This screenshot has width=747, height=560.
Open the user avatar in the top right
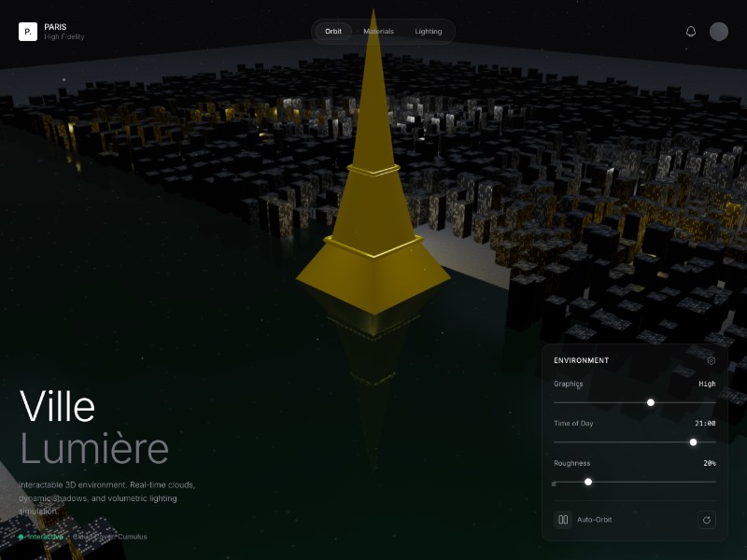pyautogui.click(x=719, y=31)
